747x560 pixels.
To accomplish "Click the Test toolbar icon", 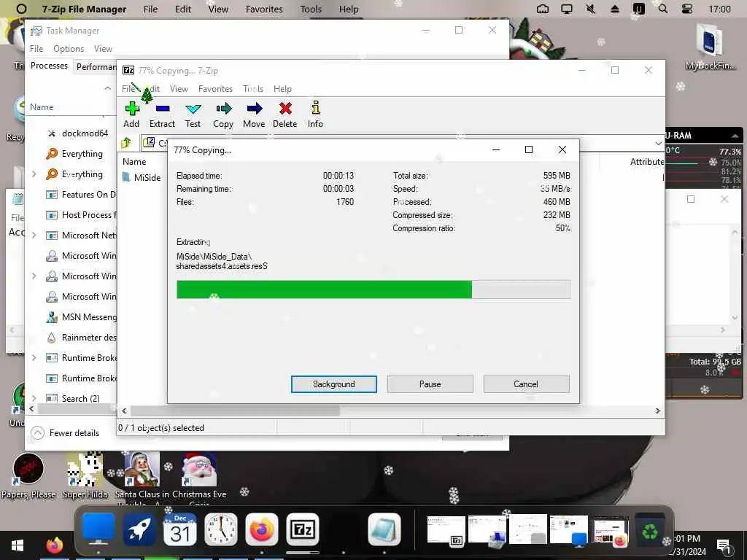I will click(x=193, y=114).
